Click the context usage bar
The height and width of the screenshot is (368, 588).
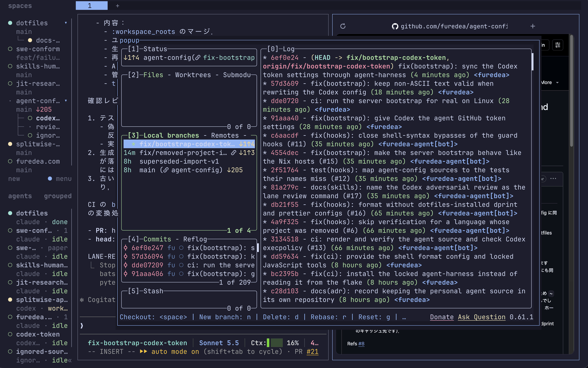[x=275, y=343]
